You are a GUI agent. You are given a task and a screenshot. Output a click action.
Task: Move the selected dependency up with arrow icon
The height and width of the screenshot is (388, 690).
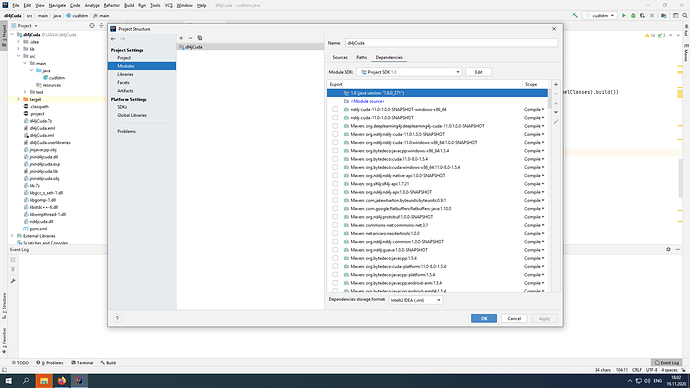click(556, 103)
